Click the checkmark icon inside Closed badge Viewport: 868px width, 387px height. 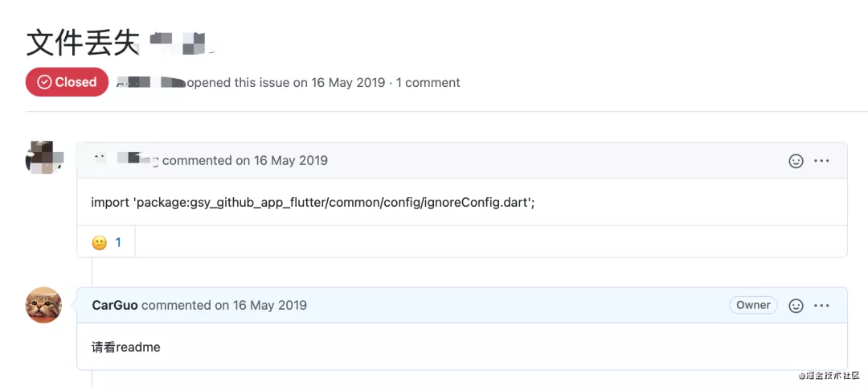point(44,82)
